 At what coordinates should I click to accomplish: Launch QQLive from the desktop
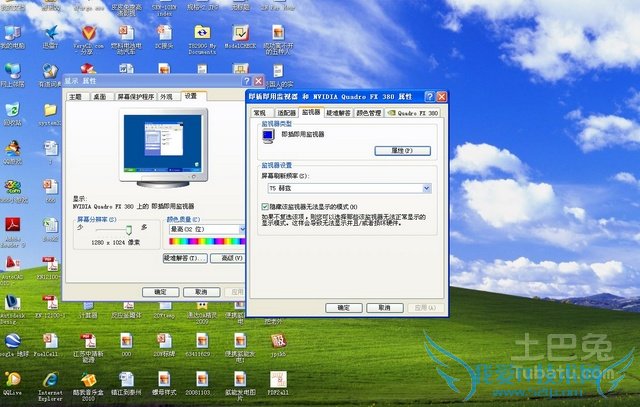click(13, 381)
